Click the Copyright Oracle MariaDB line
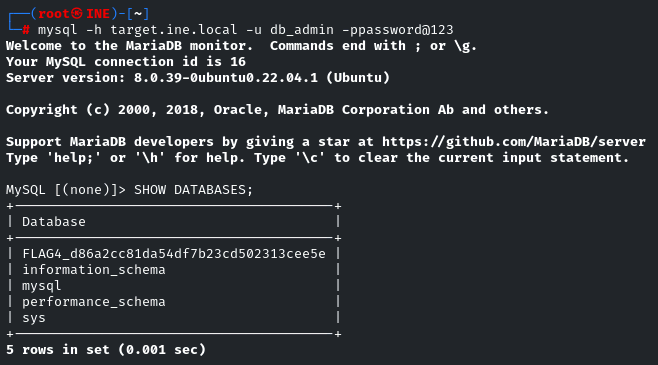The height and width of the screenshot is (365, 658). click(x=277, y=110)
